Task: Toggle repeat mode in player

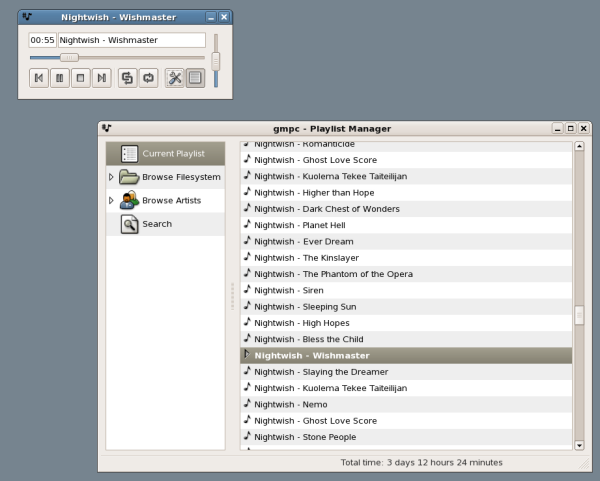Action: click(149, 78)
